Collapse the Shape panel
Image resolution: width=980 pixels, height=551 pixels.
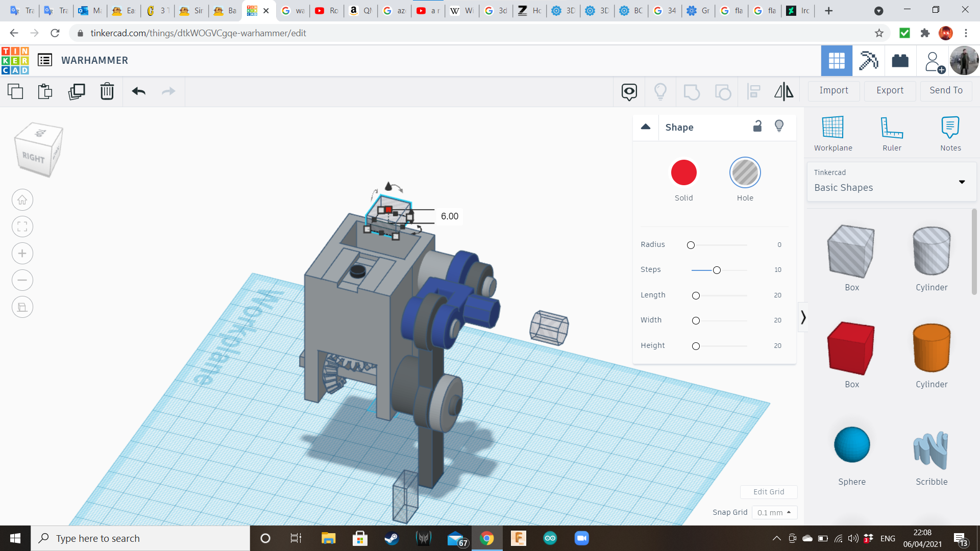pos(646,127)
